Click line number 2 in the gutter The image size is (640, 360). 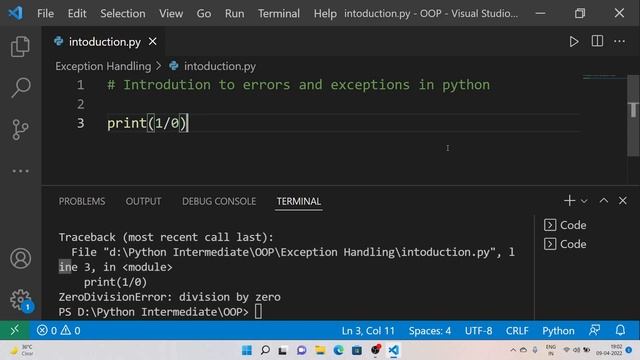[80, 104]
